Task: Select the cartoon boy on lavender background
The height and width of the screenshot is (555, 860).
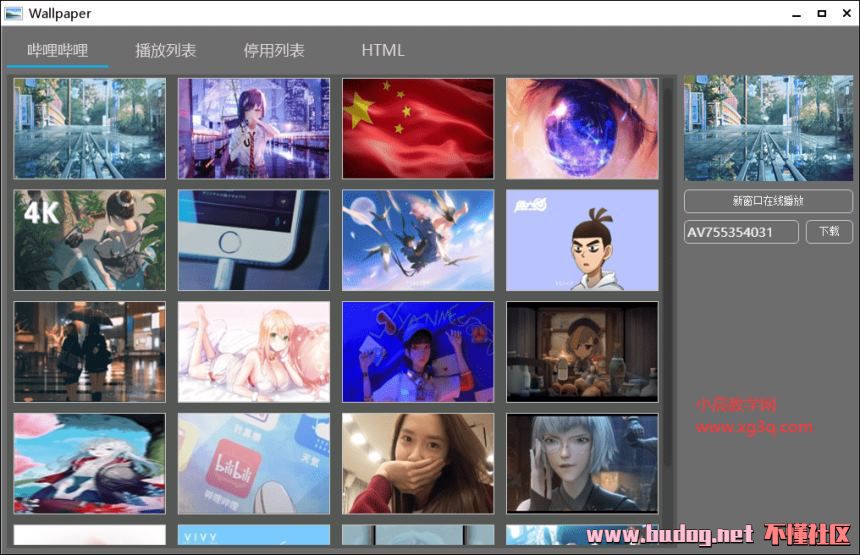Action: [x=582, y=240]
